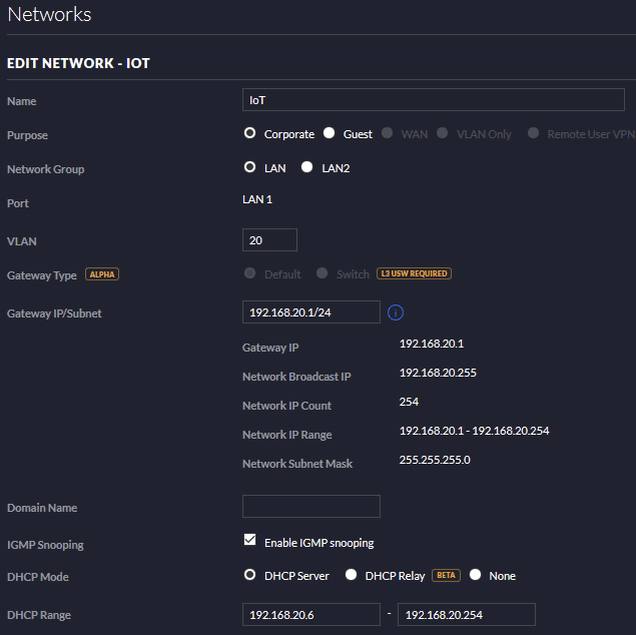This screenshot has width=636, height=635.
Task: Toggle the Enable IGMP snooping checkbox
Action: click(x=250, y=541)
